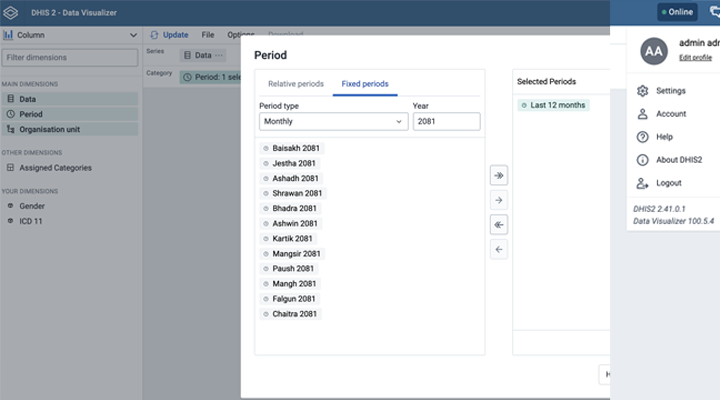
Task: Click the remove selected period left arrow
Action: point(499,250)
